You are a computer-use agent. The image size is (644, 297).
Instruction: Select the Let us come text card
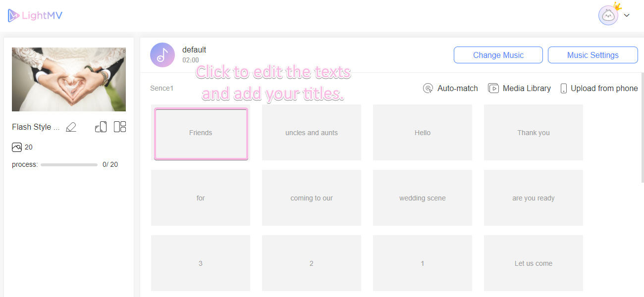click(x=533, y=263)
